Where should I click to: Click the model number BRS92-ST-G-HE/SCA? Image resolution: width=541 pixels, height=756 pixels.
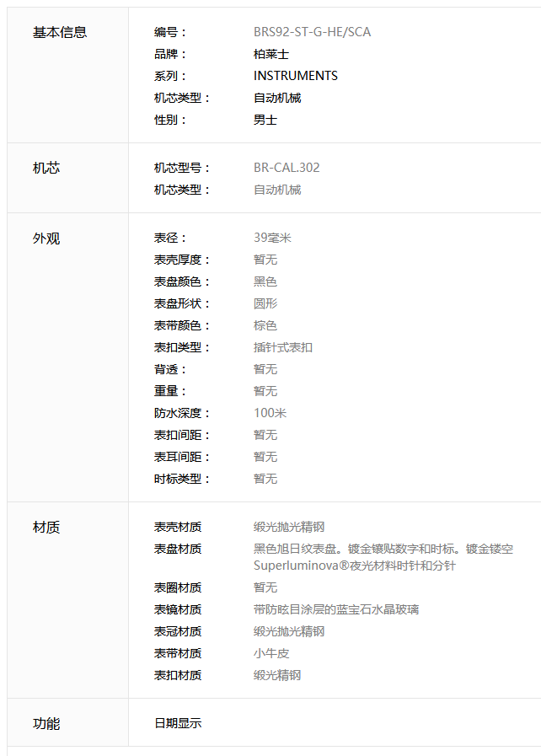312,32
